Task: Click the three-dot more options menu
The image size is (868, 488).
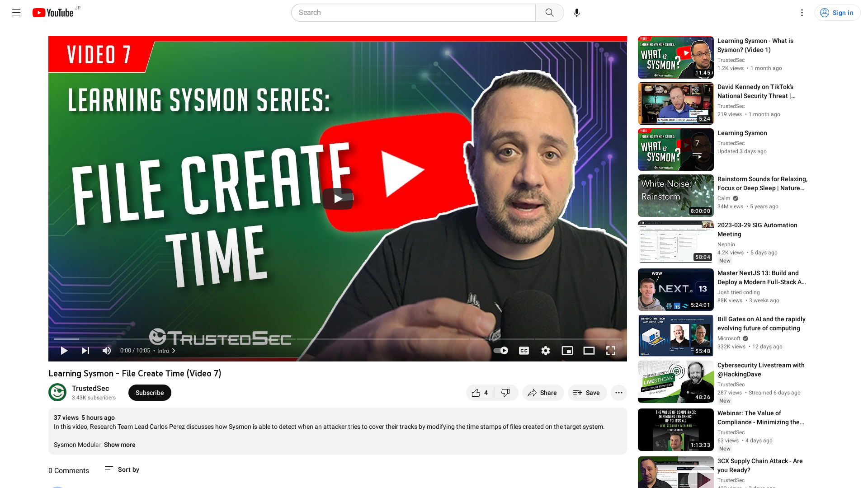Action: click(x=619, y=393)
